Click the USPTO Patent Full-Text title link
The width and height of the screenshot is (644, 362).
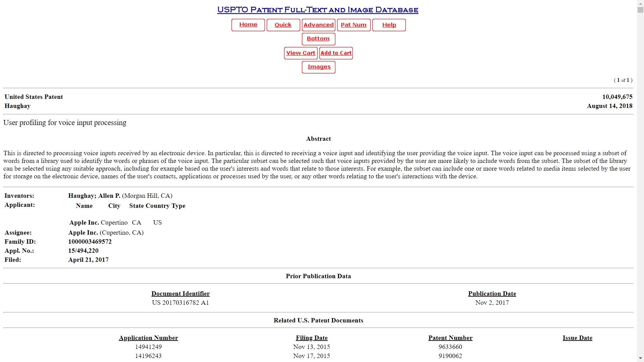318,10
